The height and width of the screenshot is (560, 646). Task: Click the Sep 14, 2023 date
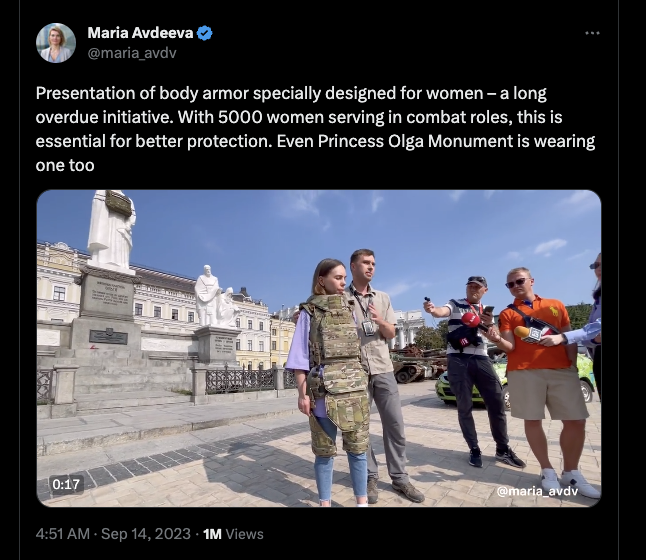tap(146, 534)
